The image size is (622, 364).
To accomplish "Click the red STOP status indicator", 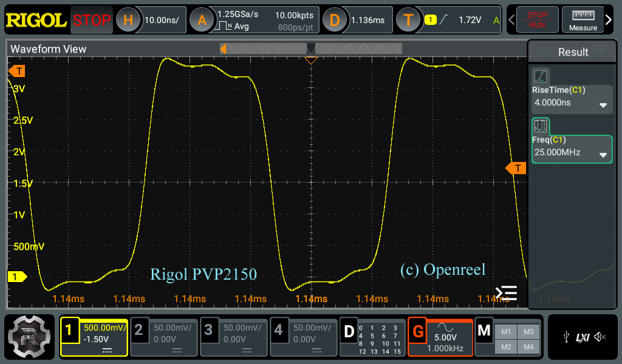I will 92,20.
